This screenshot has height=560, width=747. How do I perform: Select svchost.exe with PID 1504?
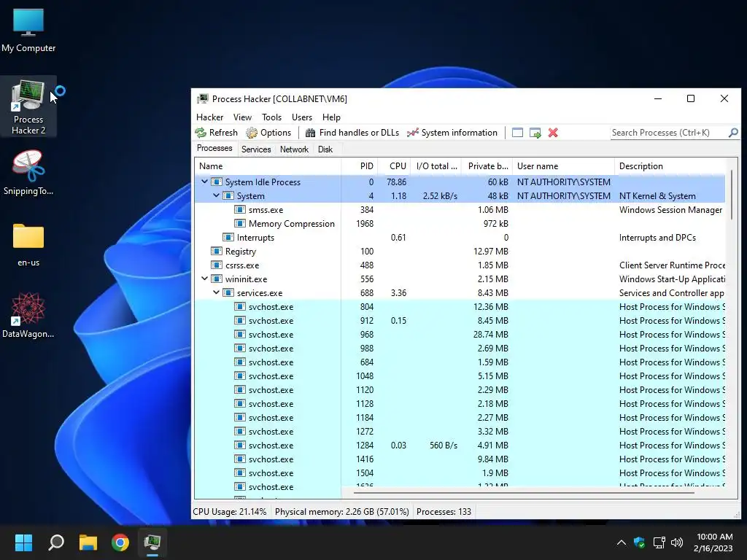(460, 472)
